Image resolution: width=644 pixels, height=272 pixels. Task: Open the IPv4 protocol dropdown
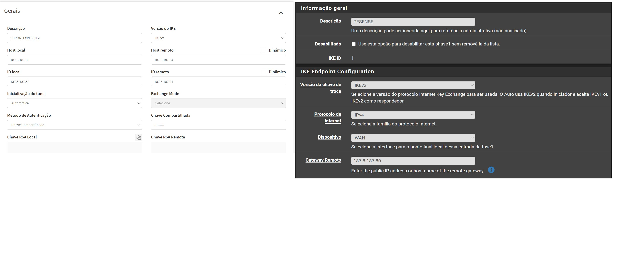click(413, 115)
